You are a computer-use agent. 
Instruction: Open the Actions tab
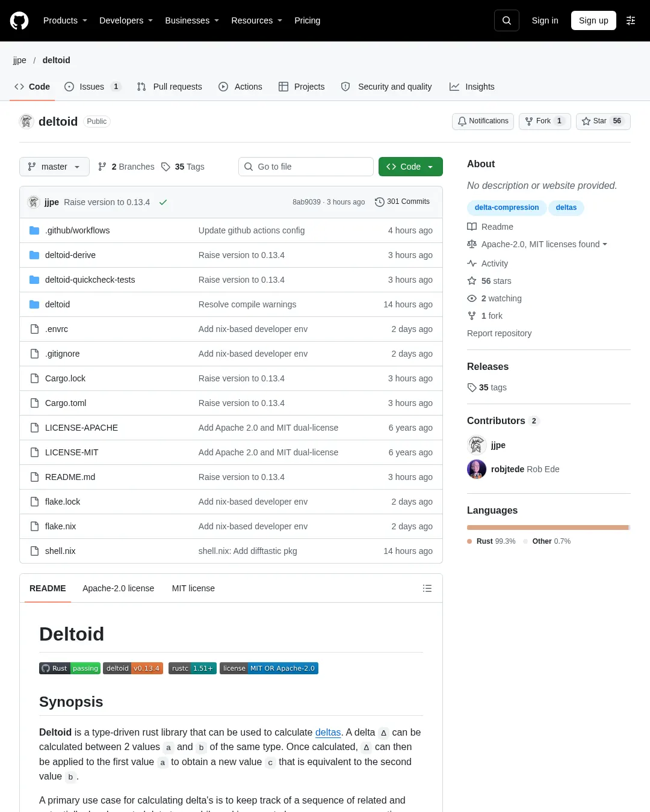click(240, 87)
